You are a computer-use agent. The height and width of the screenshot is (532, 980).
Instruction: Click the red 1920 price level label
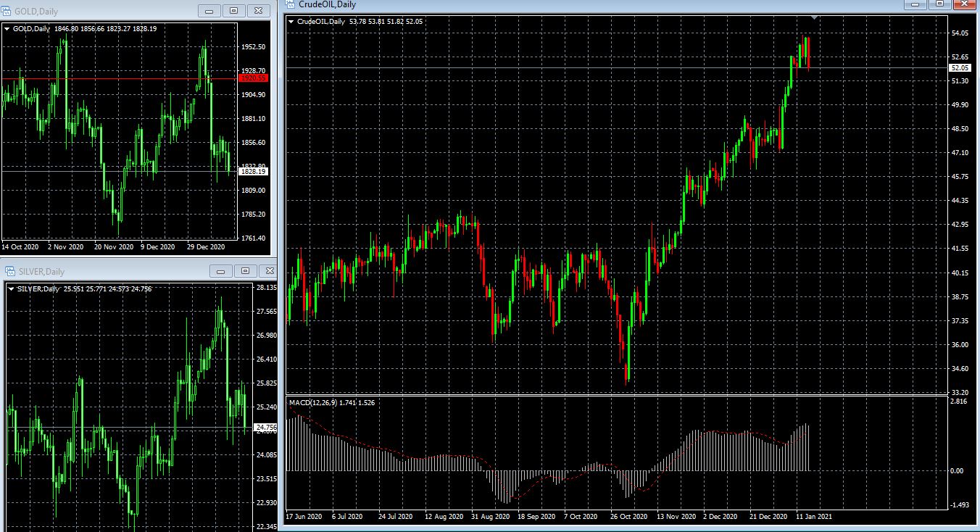[x=253, y=78]
